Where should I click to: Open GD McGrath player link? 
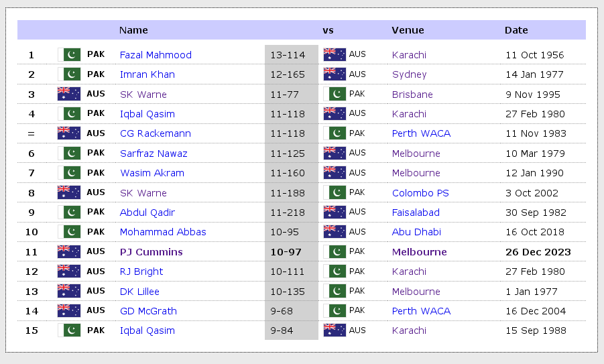(x=148, y=311)
